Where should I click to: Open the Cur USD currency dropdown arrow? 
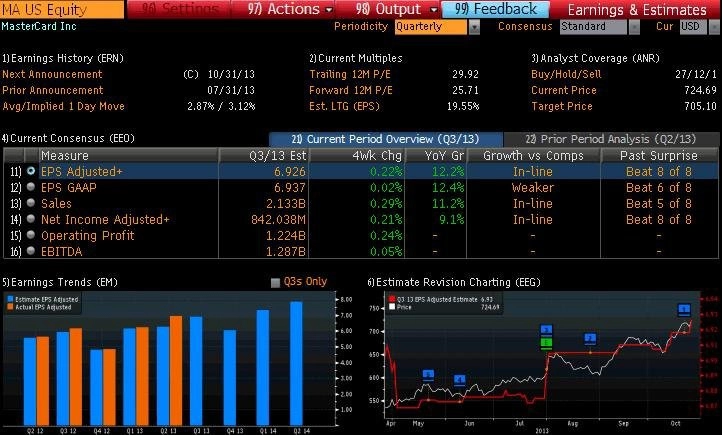pos(714,27)
